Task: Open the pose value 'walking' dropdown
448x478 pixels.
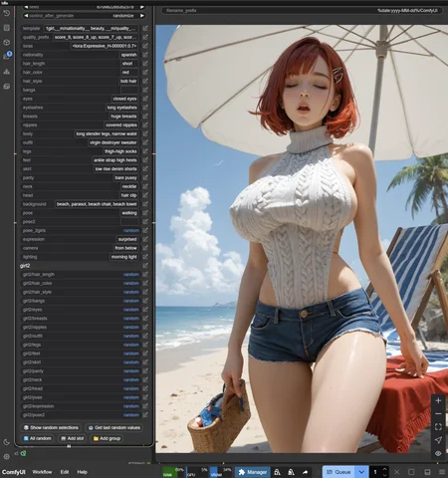Action: (x=129, y=213)
